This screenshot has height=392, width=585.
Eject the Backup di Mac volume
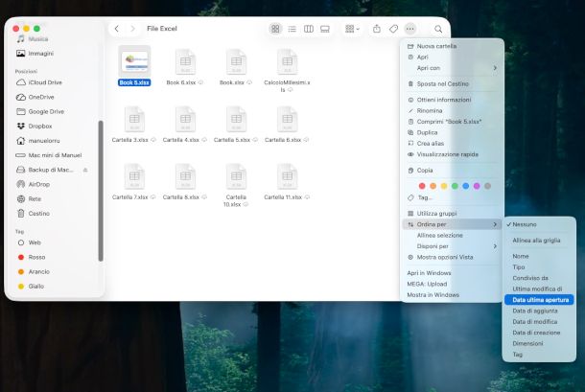[x=85, y=170]
